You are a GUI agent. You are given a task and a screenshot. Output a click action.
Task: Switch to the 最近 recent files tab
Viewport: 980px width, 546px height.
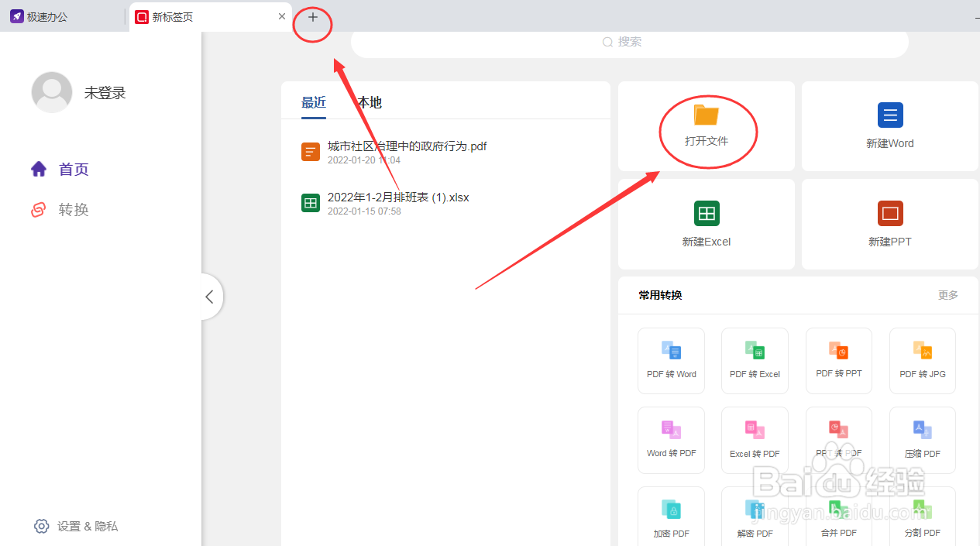coord(313,101)
